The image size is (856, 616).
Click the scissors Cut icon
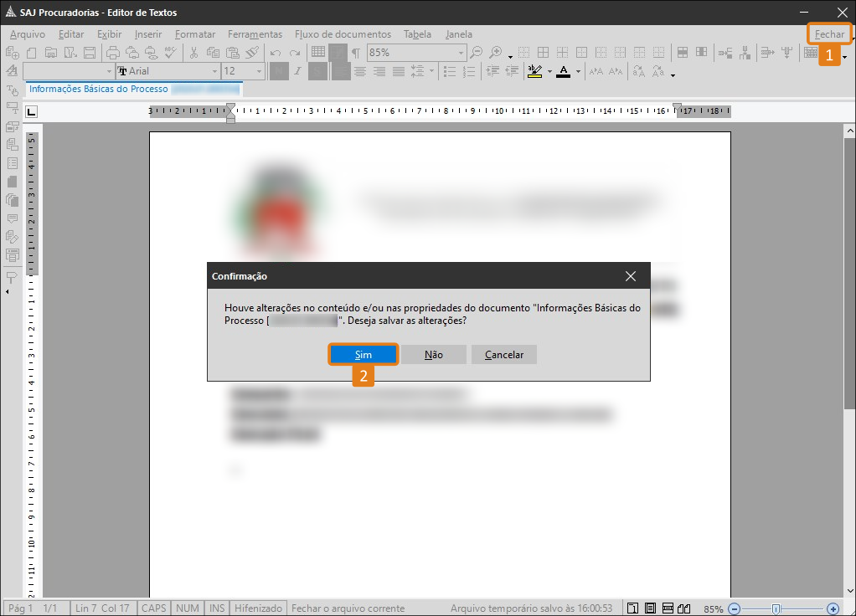[x=193, y=53]
